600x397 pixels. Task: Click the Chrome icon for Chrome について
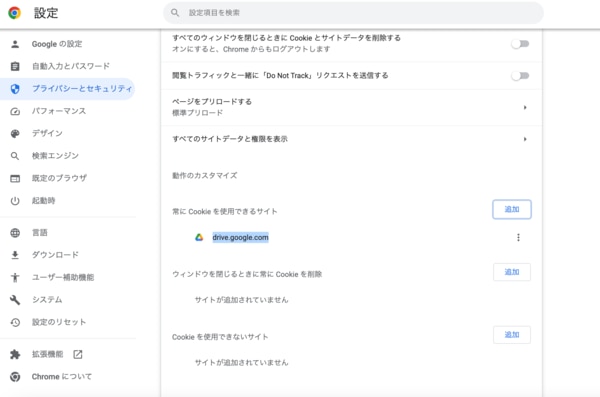click(x=15, y=377)
